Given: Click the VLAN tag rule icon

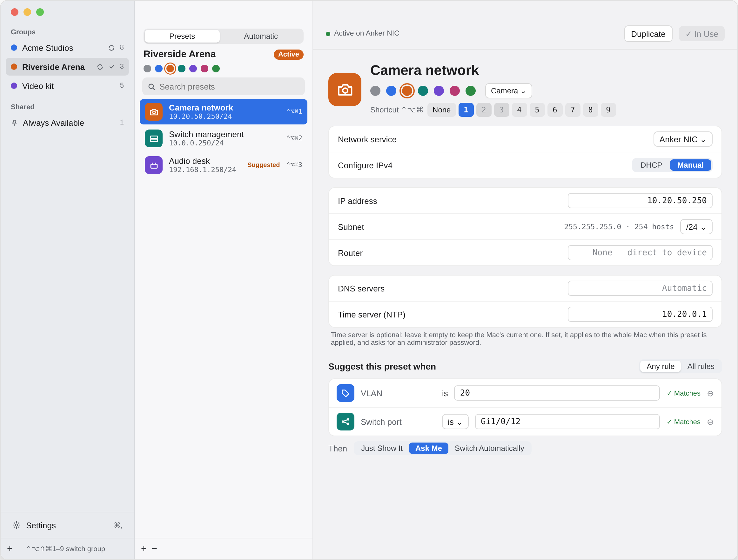Looking at the screenshot, I should [x=345, y=393].
